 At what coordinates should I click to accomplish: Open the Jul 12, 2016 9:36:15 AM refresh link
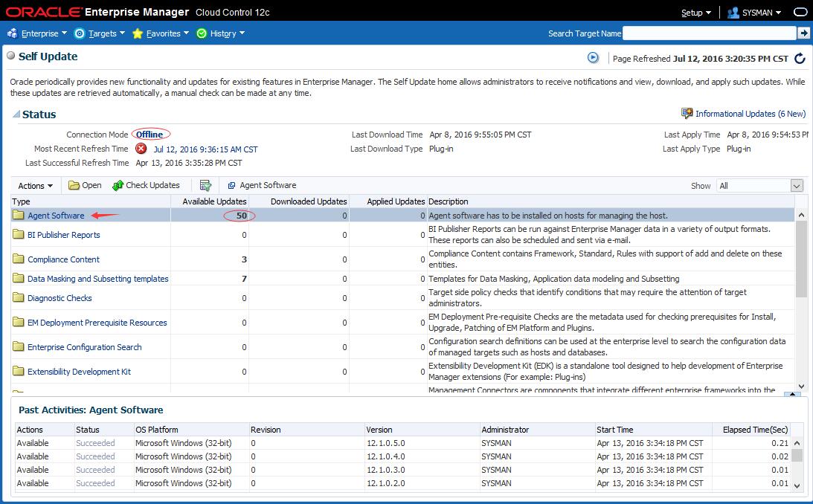point(205,149)
